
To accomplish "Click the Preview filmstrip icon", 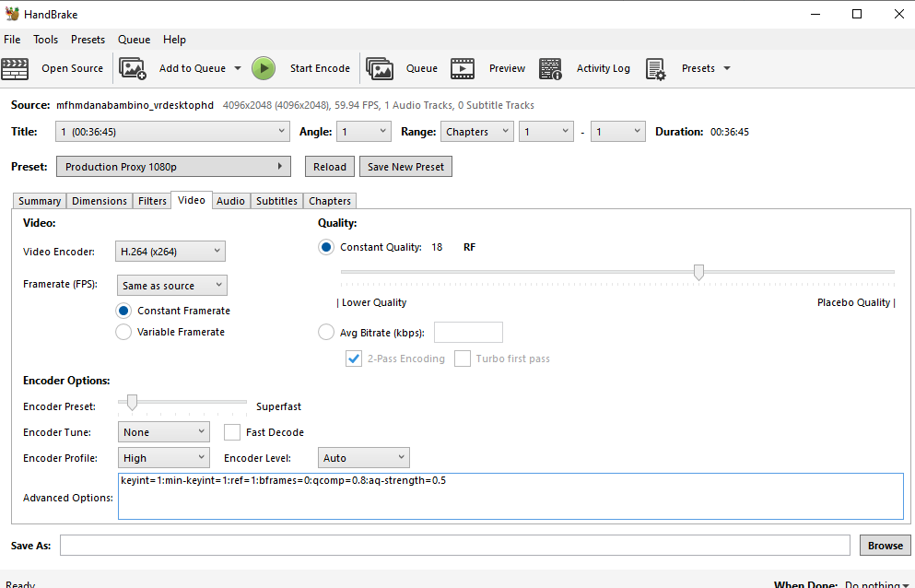I will [x=463, y=68].
